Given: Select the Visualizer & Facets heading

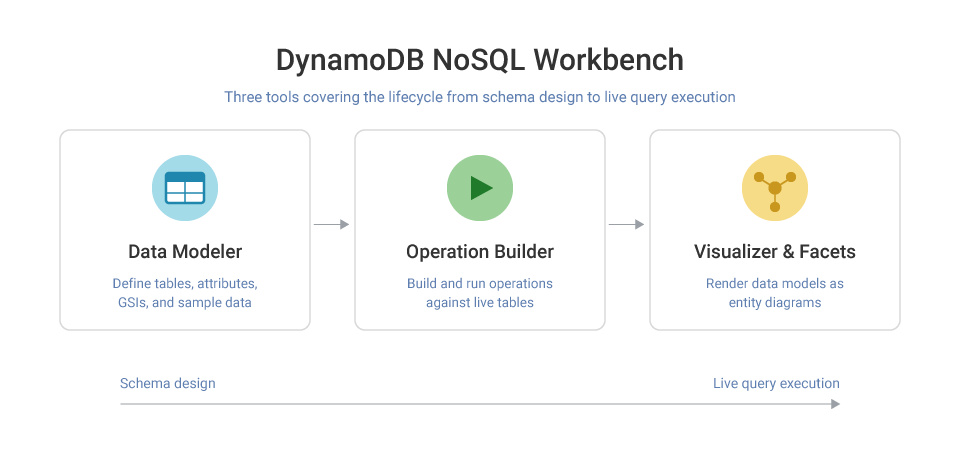Looking at the screenshot, I should coord(775,252).
